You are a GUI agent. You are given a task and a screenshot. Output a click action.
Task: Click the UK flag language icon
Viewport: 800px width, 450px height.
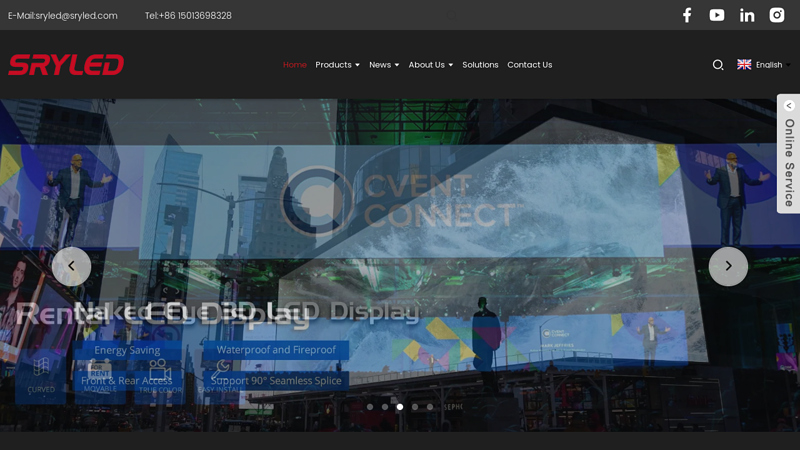(744, 64)
